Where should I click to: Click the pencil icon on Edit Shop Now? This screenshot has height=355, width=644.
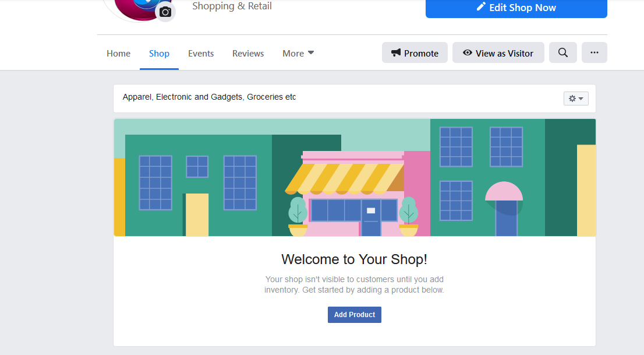tap(481, 6)
